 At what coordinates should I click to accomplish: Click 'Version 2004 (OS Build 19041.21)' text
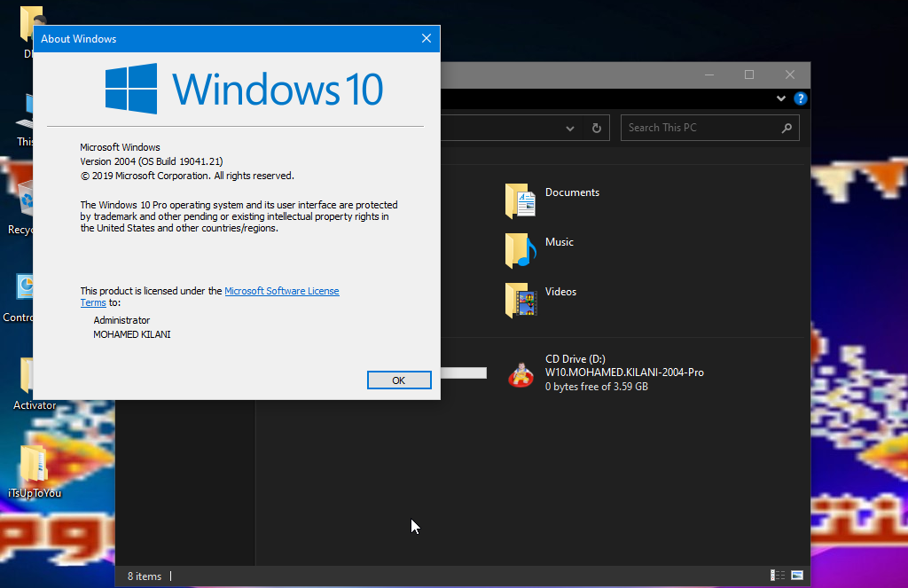click(151, 161)
